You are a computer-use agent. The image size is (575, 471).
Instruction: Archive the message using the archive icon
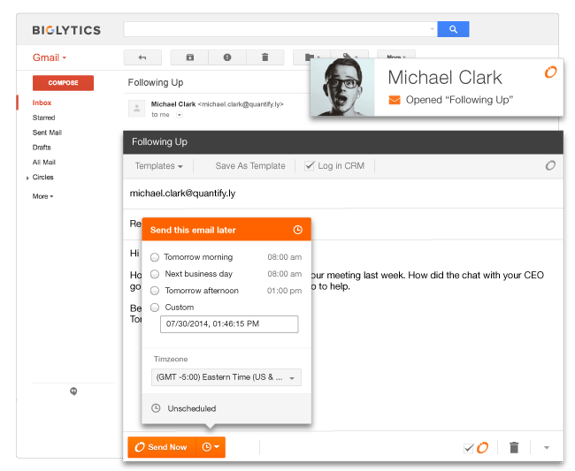click(x=190, y=57)
